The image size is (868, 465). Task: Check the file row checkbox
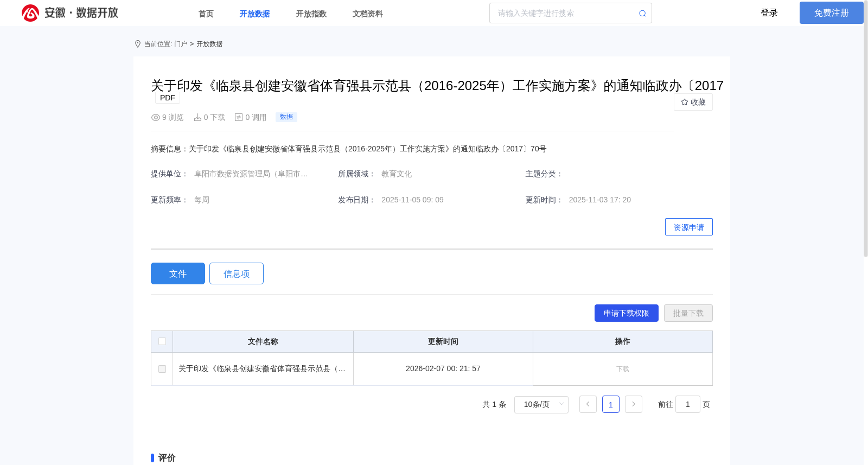point(162,369)
